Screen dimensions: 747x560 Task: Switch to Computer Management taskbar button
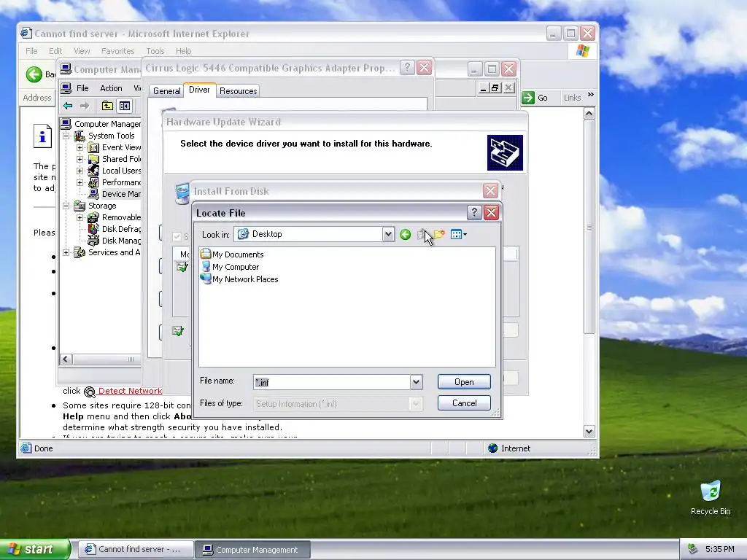point(252,550)
